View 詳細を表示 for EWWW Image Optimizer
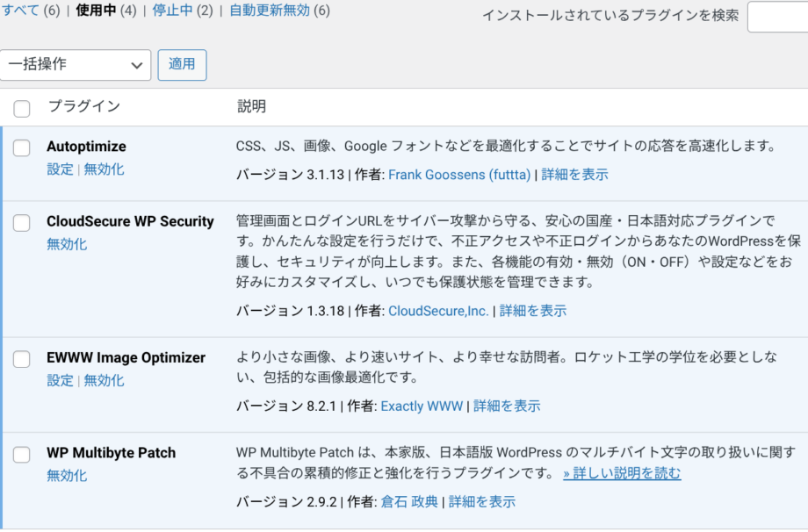Viewport: 808px width, 532px height. click(x=507, y=406)
